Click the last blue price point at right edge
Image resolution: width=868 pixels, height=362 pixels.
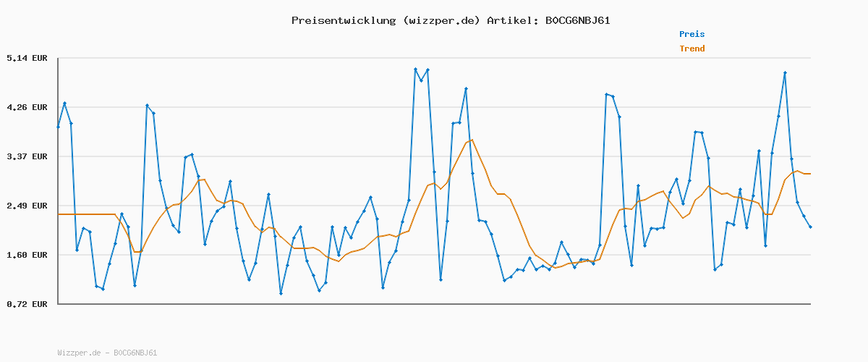coord(810,227)
